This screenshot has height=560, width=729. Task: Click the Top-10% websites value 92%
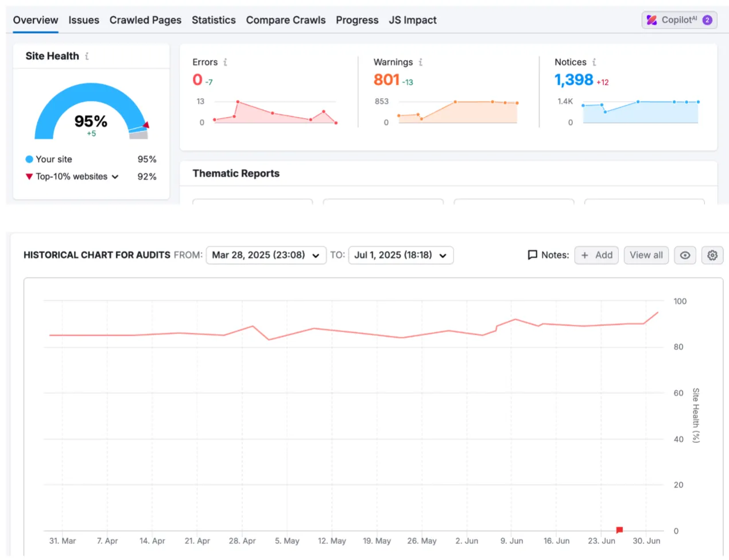pos(147,177)
